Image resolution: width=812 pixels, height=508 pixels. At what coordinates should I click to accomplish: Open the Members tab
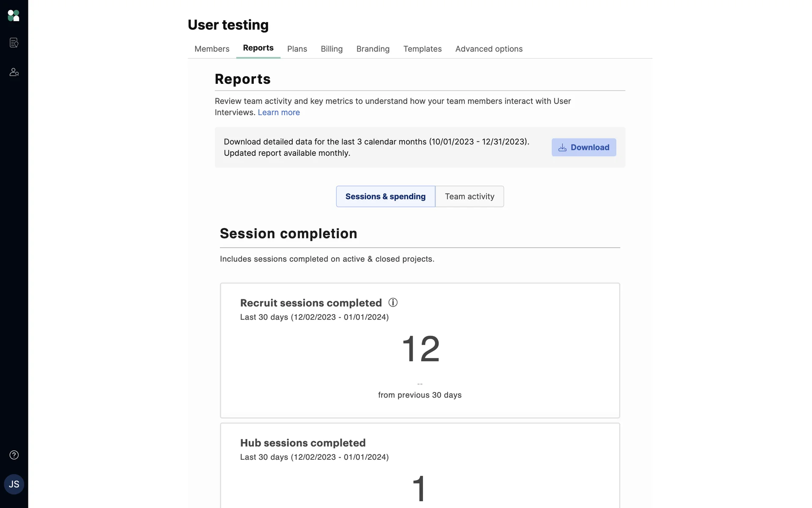[212, 49]
